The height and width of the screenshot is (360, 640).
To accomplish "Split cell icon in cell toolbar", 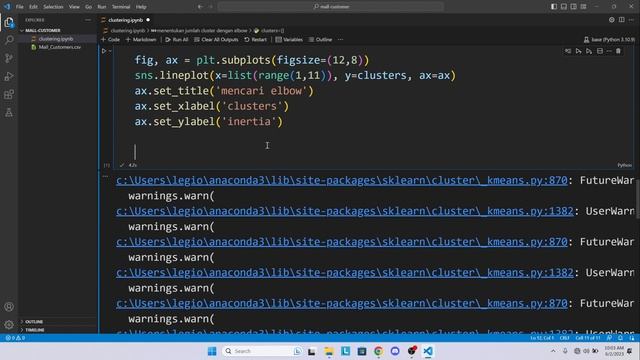I will (600, 51).
